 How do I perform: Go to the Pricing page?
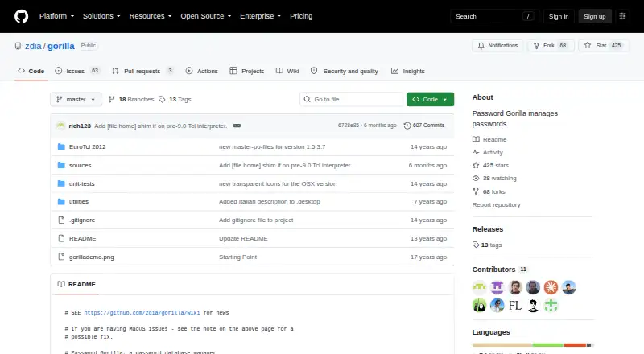pos(301,16)
